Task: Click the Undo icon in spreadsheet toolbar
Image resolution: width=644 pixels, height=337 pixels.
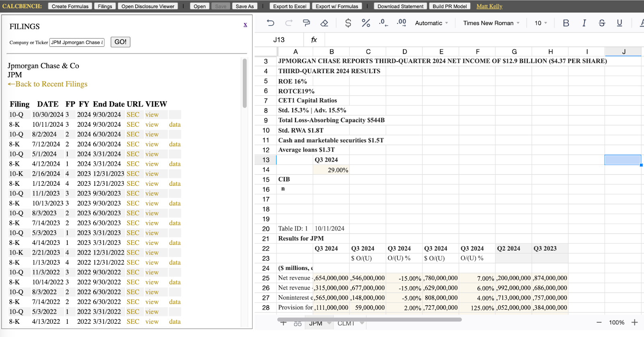Action: 270,23
